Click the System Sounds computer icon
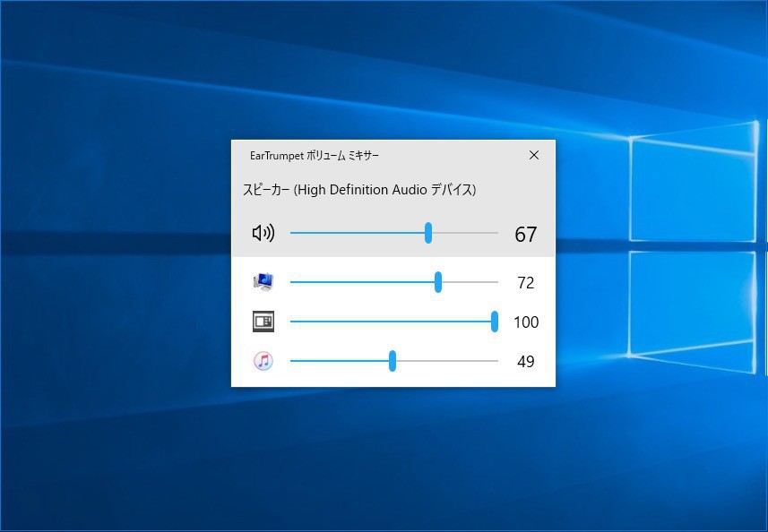 tap(263, 282)
